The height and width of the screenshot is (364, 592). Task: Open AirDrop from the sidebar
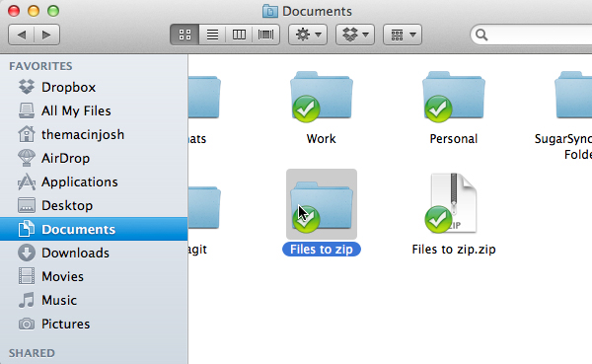coord(94,158)
